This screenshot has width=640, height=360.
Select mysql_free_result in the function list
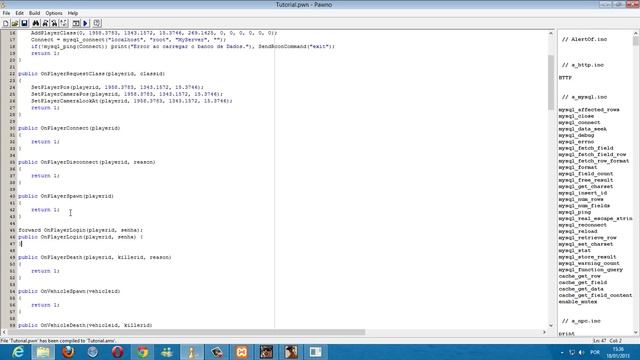click(586, 180)
